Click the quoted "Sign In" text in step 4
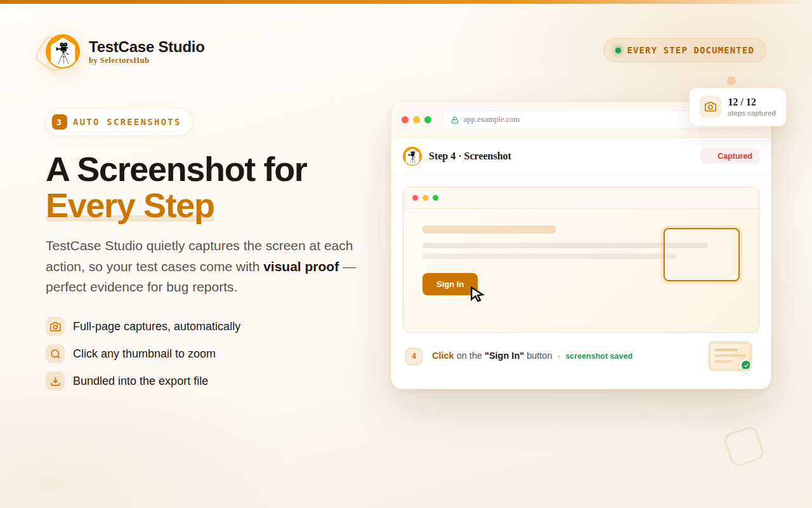The height and width of the screenshot is (508, 812). 504,356
